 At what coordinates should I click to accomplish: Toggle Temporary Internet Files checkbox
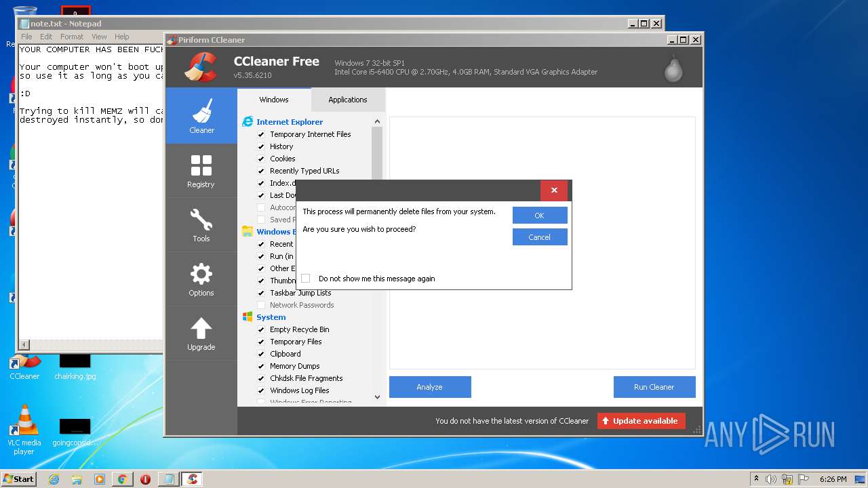(x=261, y=134)
